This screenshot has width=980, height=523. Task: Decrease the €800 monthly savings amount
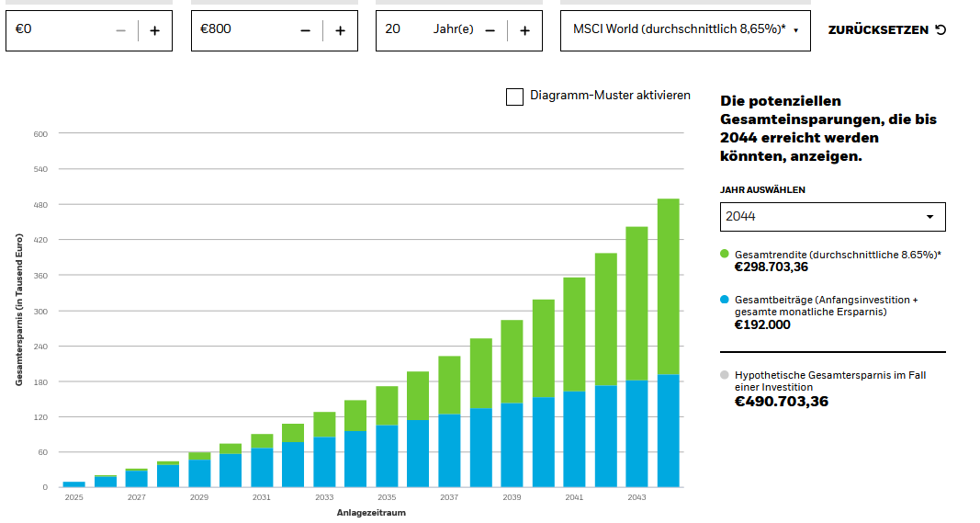pyautogui.click(x=305, y=30)
